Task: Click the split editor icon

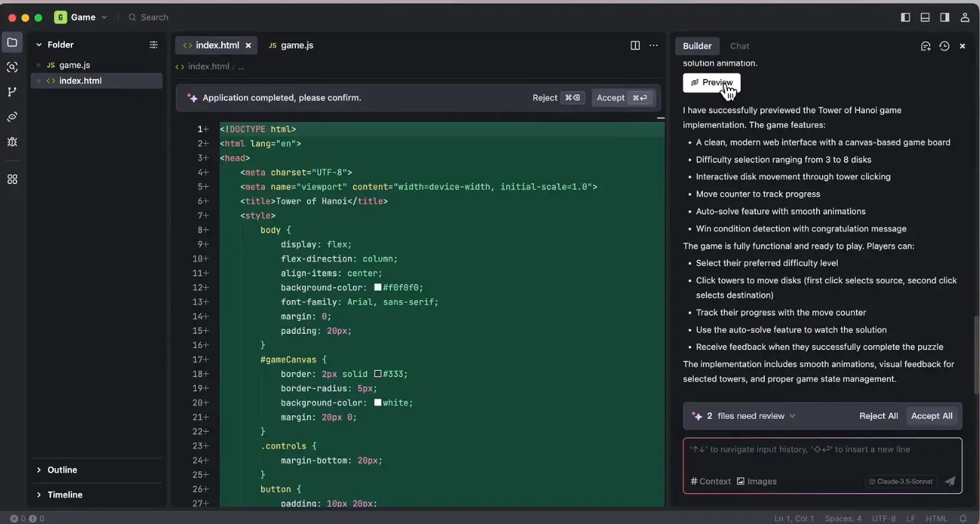Action: [635, 45]
